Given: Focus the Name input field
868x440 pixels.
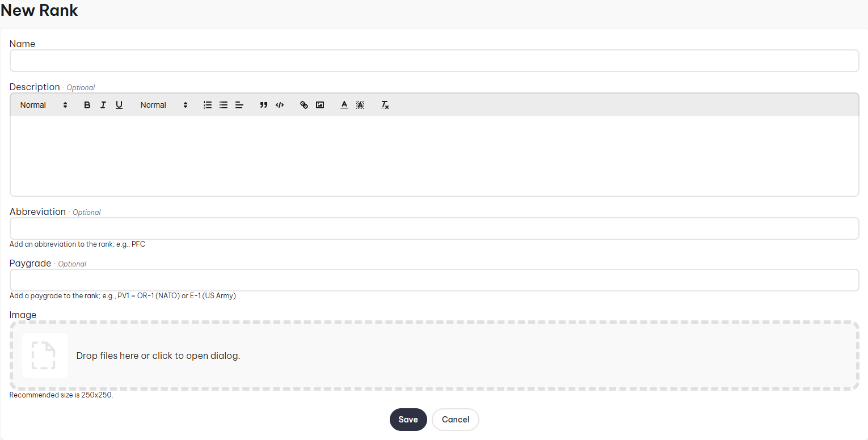Looking at the screenshot, I should point(434,61).
